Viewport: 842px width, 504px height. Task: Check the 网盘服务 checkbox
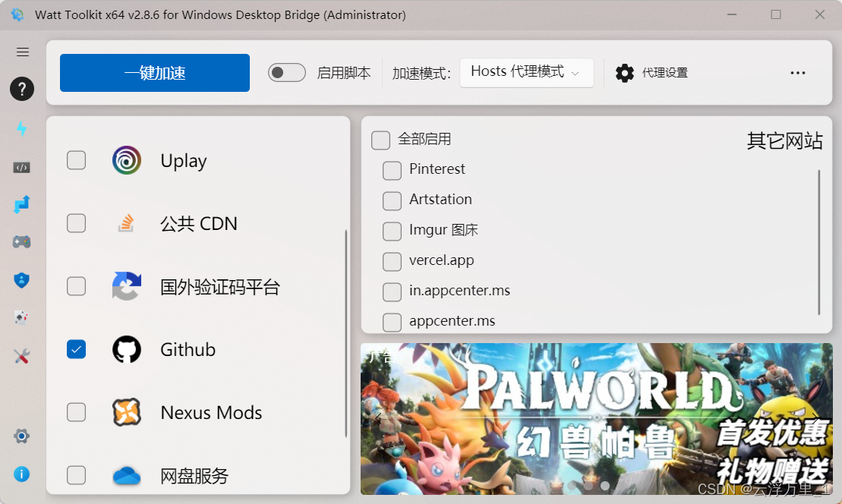tap(76, 475)
